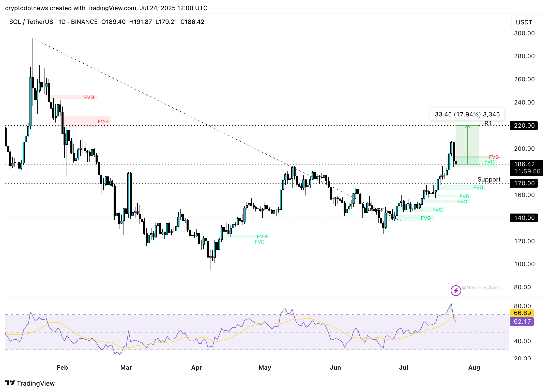Click the Feb month label on the time axis
This screenshot has width=551, height=392.
coord(62,368)
